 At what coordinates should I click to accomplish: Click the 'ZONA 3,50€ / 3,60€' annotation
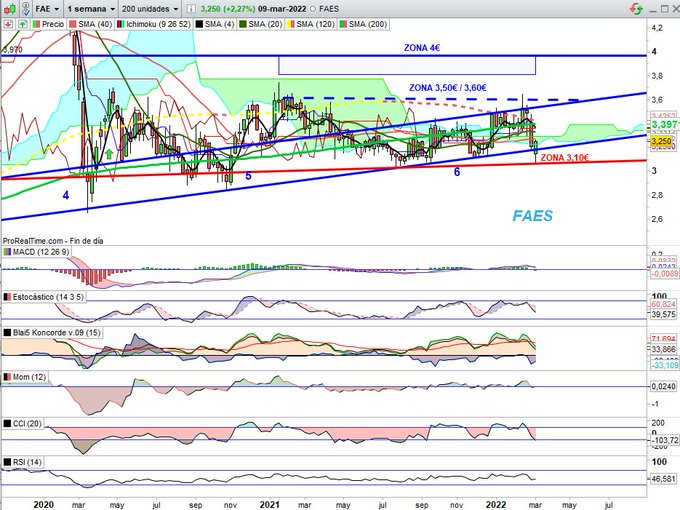tap(448, 88)
